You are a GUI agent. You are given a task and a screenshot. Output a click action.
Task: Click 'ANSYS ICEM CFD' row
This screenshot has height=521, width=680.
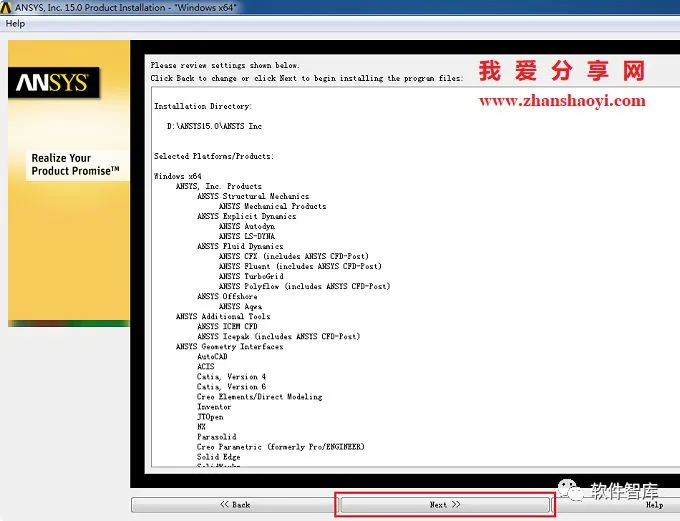(227, 326)
